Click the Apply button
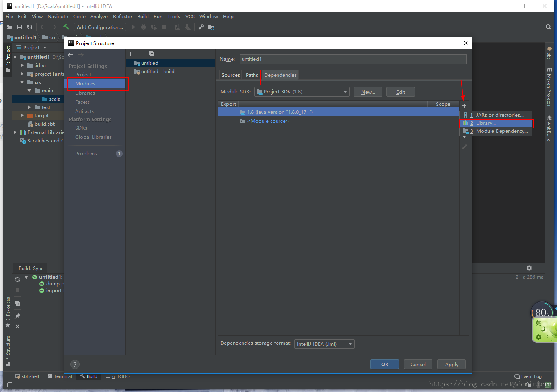 (452, 364)
